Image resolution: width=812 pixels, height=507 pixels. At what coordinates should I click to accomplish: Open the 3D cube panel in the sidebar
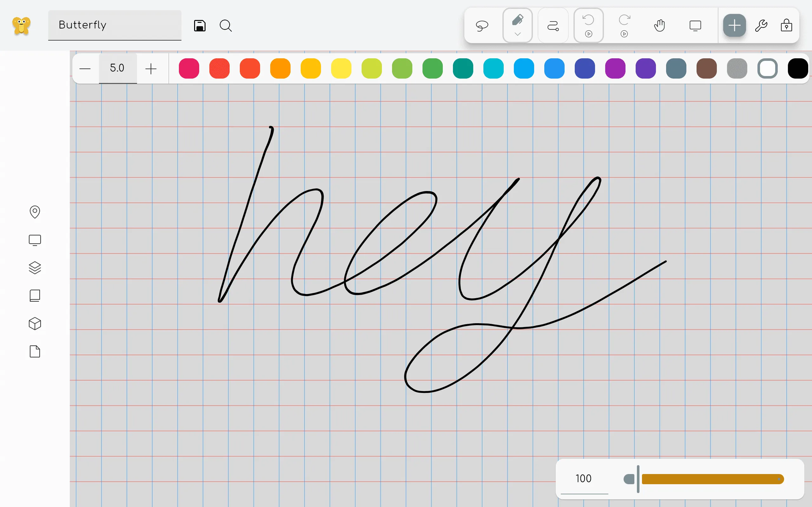click(35, 323)
